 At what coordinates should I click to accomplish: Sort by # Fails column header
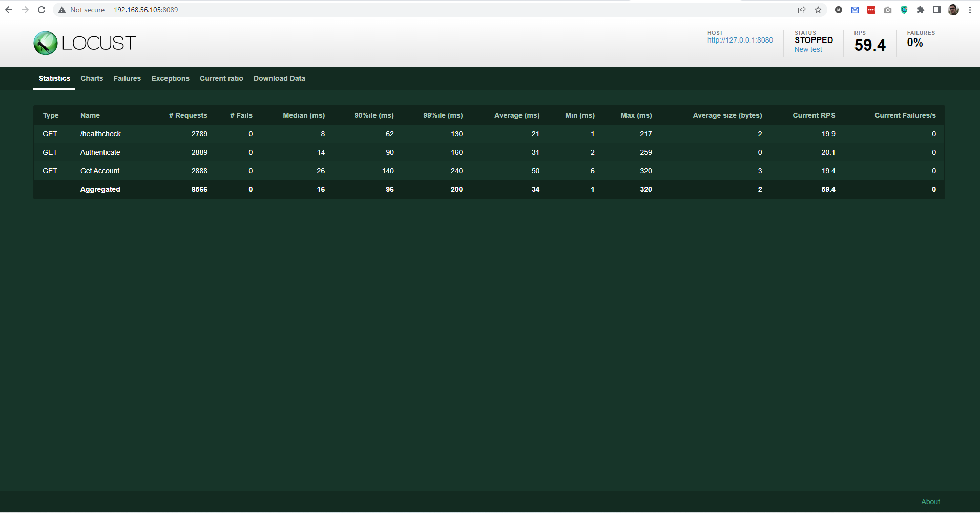241,115
